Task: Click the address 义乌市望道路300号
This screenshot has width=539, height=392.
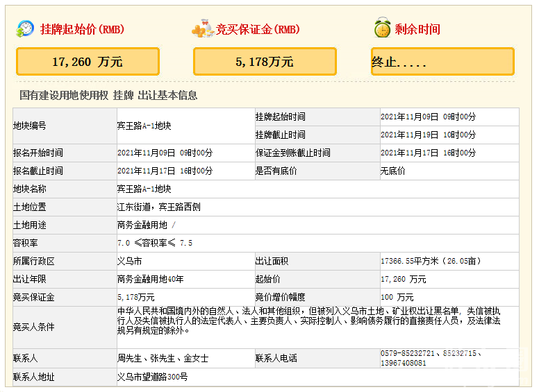Action: point(152,377)
